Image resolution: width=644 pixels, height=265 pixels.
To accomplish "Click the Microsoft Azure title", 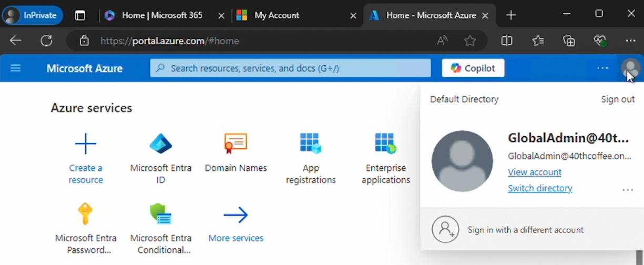I will click(85, 68).
